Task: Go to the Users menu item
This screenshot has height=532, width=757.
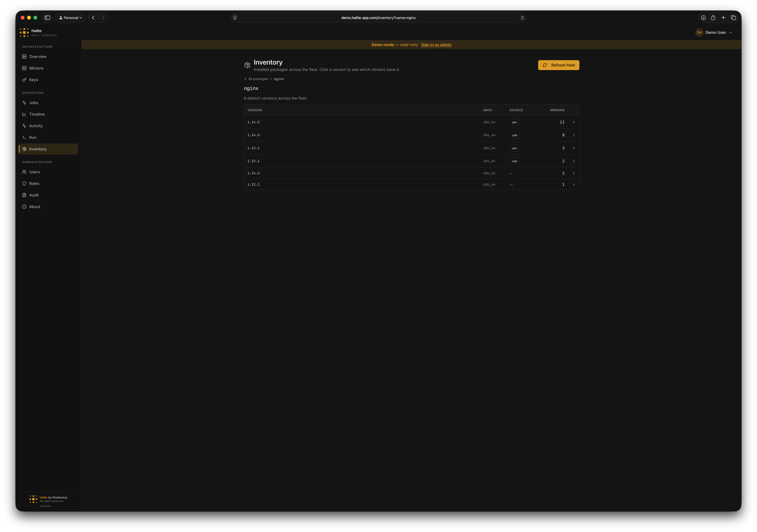Action: tap(48, 172)
